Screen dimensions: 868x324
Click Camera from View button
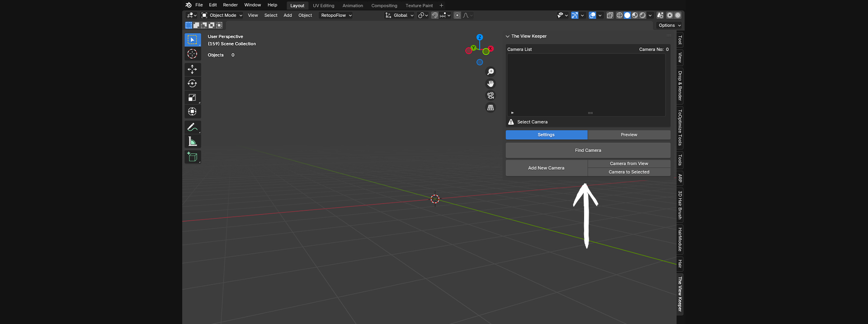click(629, 164)
